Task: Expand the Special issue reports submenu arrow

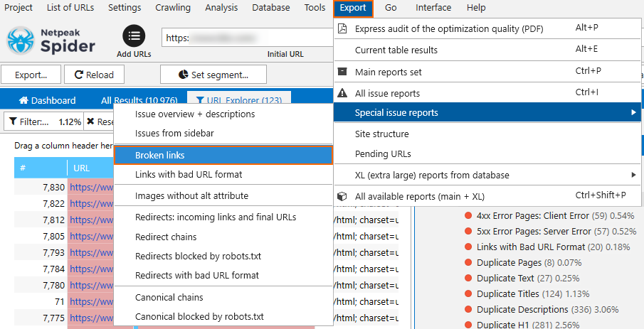Action: 634,112
